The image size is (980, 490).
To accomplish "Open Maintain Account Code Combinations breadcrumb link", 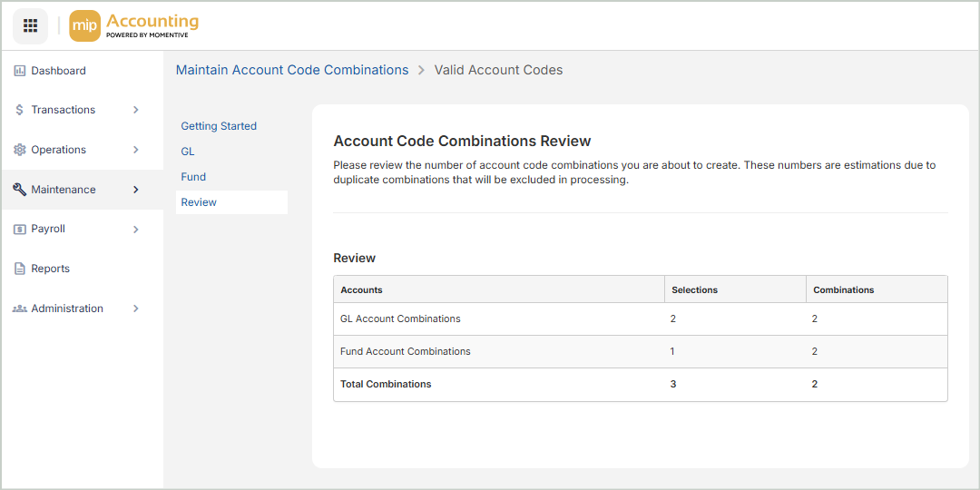I will (x=292, y=70).
